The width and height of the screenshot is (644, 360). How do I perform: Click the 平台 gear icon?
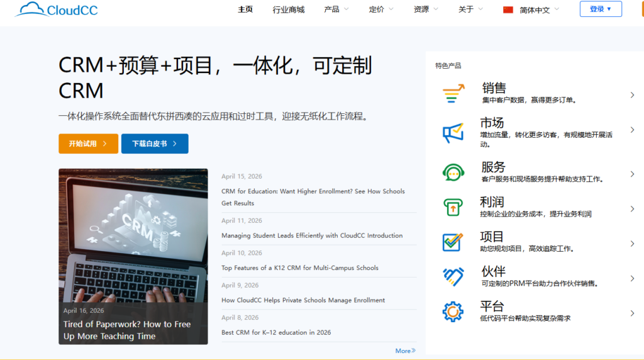coord(453,312)
